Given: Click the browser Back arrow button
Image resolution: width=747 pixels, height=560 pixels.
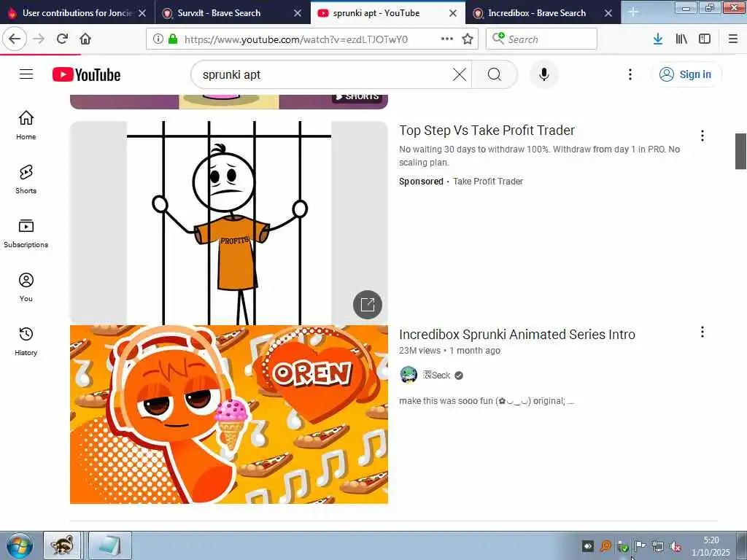Looking at the screenshot, I should pyautogui.click(x=15, y=39).
